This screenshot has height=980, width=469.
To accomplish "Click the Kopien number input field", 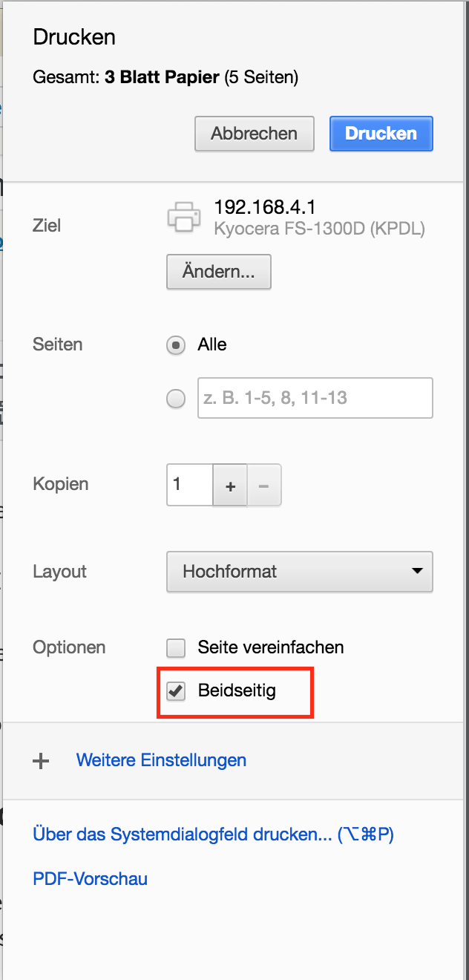I will (190, 486).
